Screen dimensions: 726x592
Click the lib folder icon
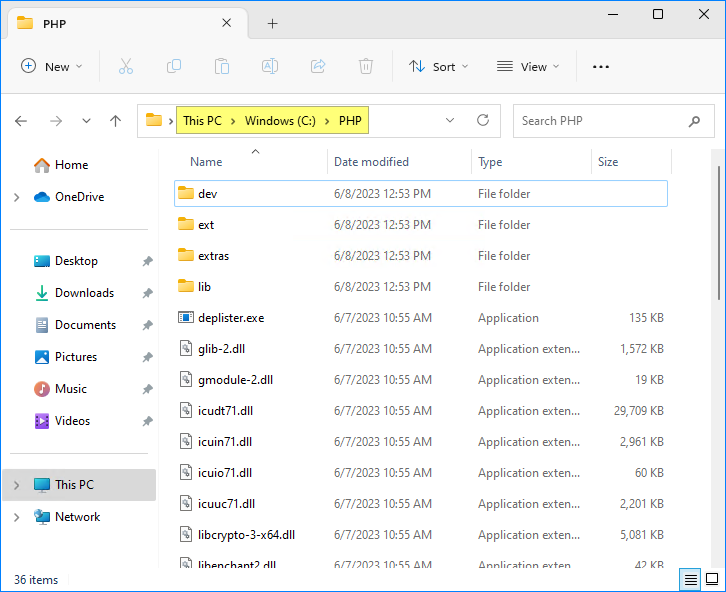(x=186, y=286)
